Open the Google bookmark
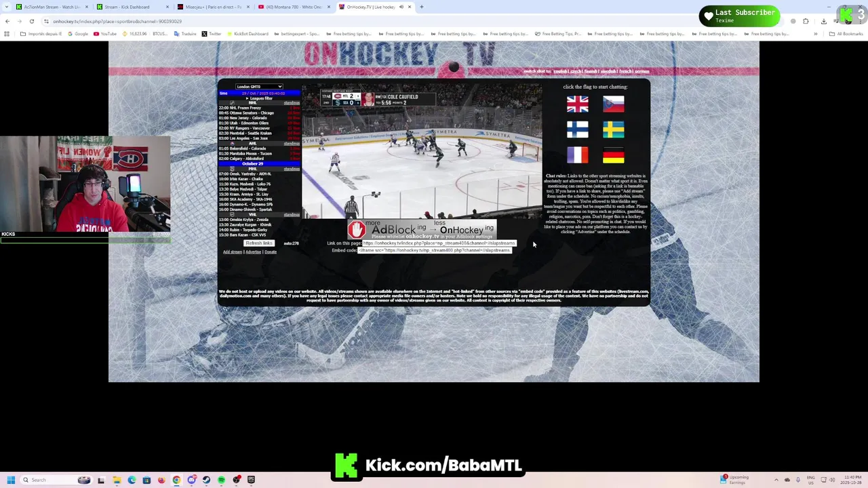 [78, 34]
